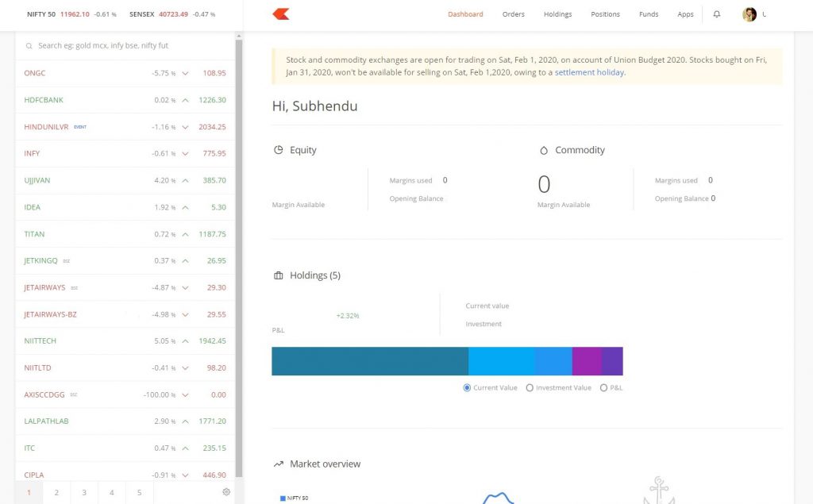Viewport: 813px width, 504px height.
Task: Click the Commodity droplet icon
Action: (543, 150)
